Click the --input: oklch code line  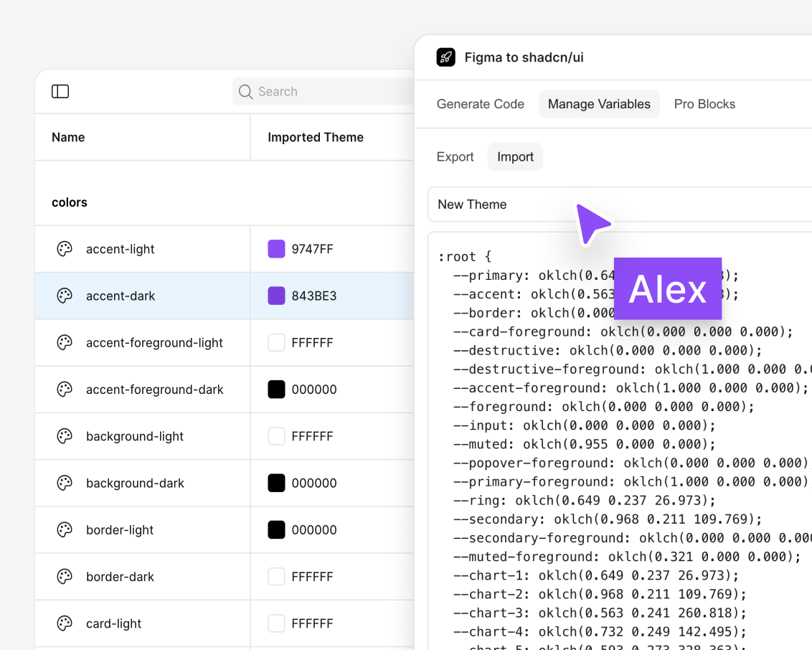click(x=584, y=425)
